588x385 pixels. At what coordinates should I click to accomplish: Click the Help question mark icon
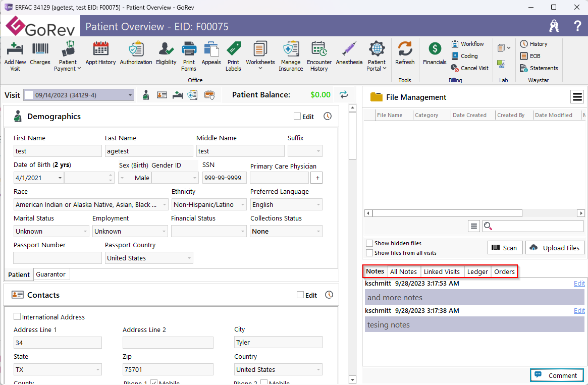click(x=577, y=26)
